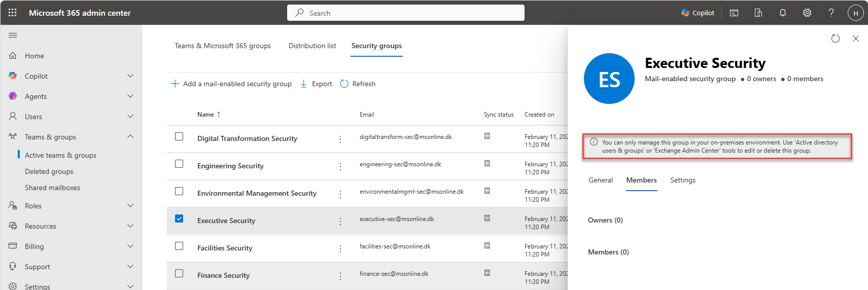Viewport: 868px width, 290px height.
Task: Open the app launcher waffle icon
Action: (x=13, y=13)
